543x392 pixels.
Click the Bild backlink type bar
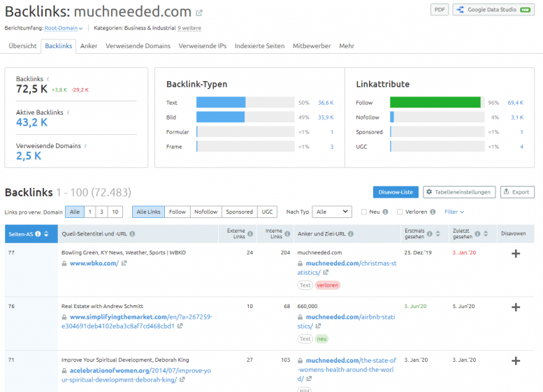[245, 117]
